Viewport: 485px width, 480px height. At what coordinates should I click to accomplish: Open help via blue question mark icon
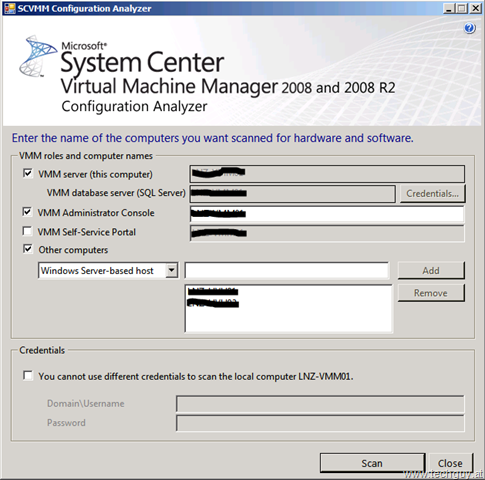(469, 28)
